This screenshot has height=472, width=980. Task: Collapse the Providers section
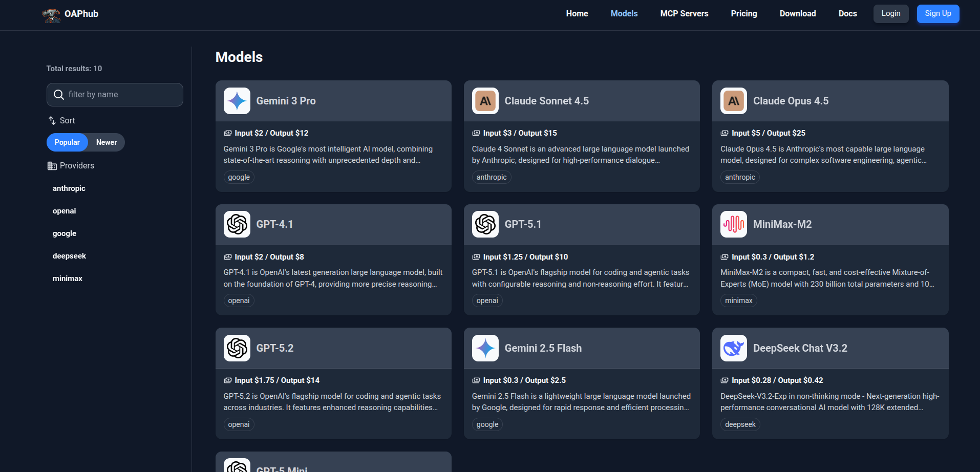[76, 165]
